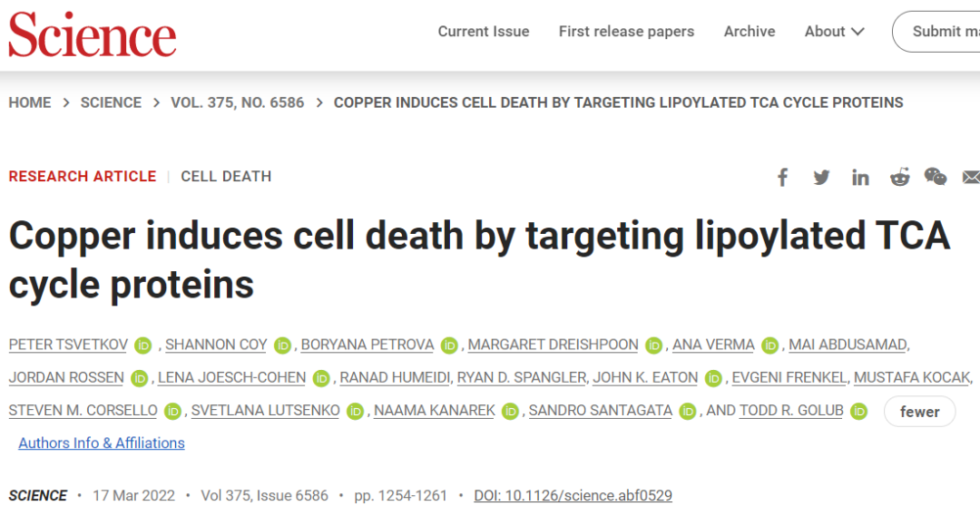Go to First release papers
Viewport: 980px width, 506px height.
pyautogui.click(x=626, y=32)
